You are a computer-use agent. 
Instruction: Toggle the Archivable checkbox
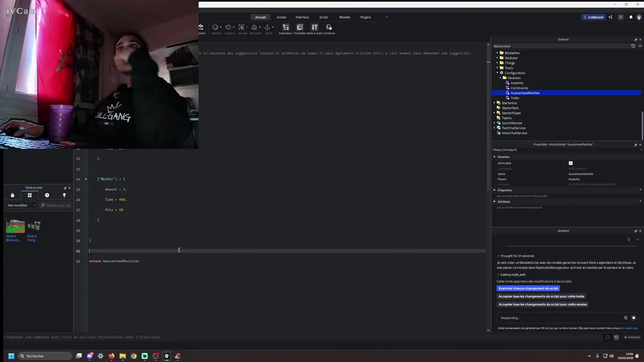click(x=571, y=163)
